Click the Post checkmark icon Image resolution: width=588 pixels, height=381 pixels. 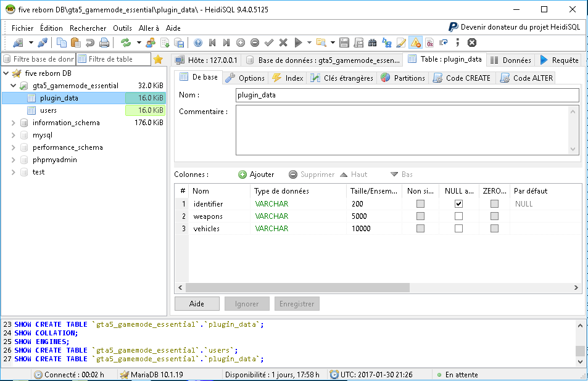click(x=269, y=43)
